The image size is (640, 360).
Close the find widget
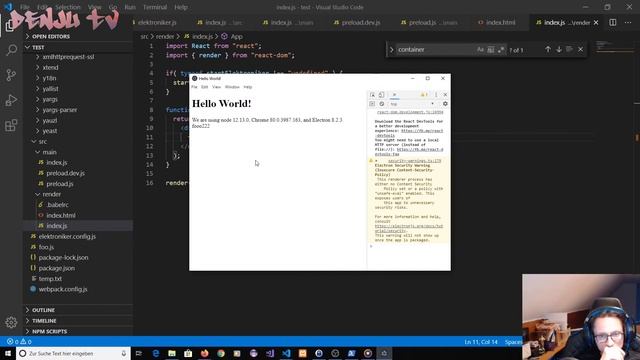coord(580,49)
